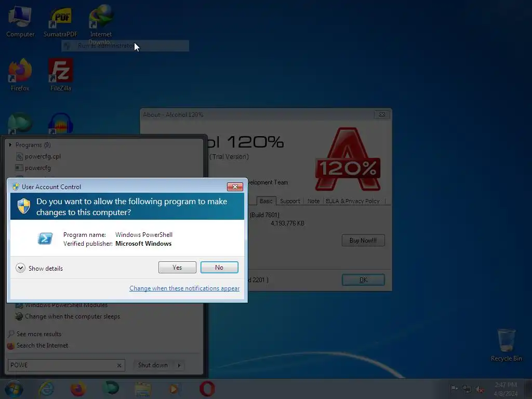Click the taskbar clock showing 2:47 PM

click(x=506, y=389)
